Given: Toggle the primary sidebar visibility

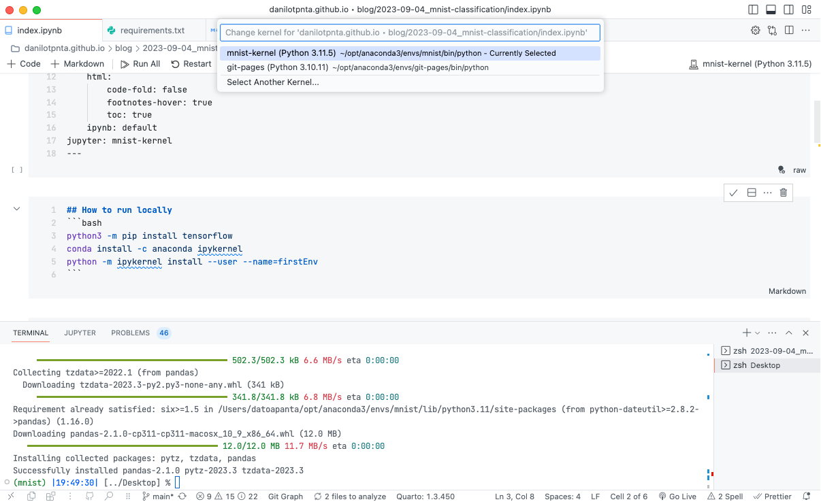Looking at the screenshot, I should 754,10.
